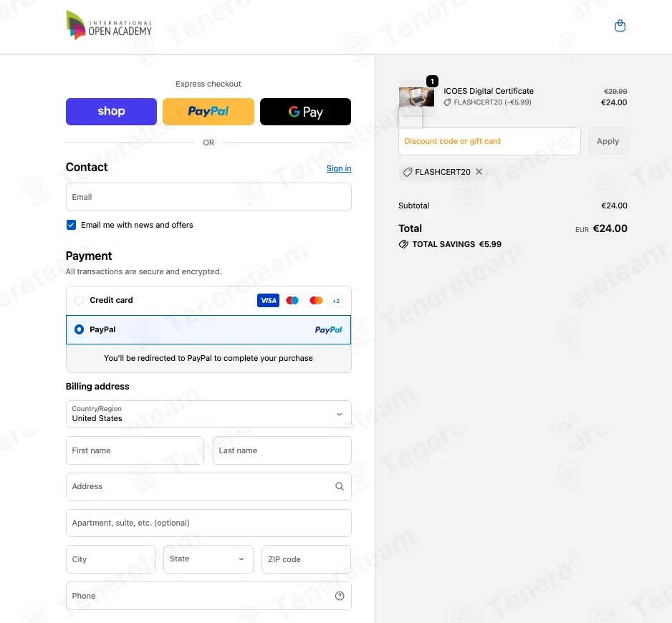Screen dimensions: 672x623
Task: Click the Apply discount button
Action: tap(608, 141)
